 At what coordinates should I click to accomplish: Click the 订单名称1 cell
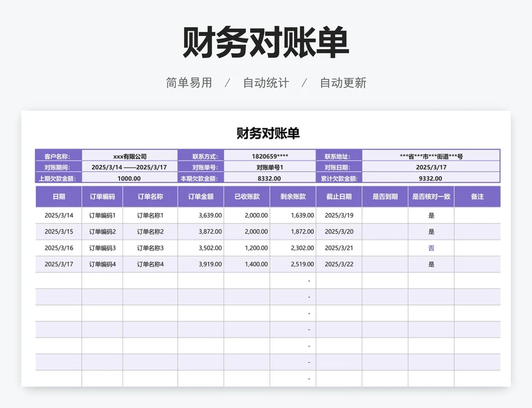pyautogui.click(x=150, y=216)
